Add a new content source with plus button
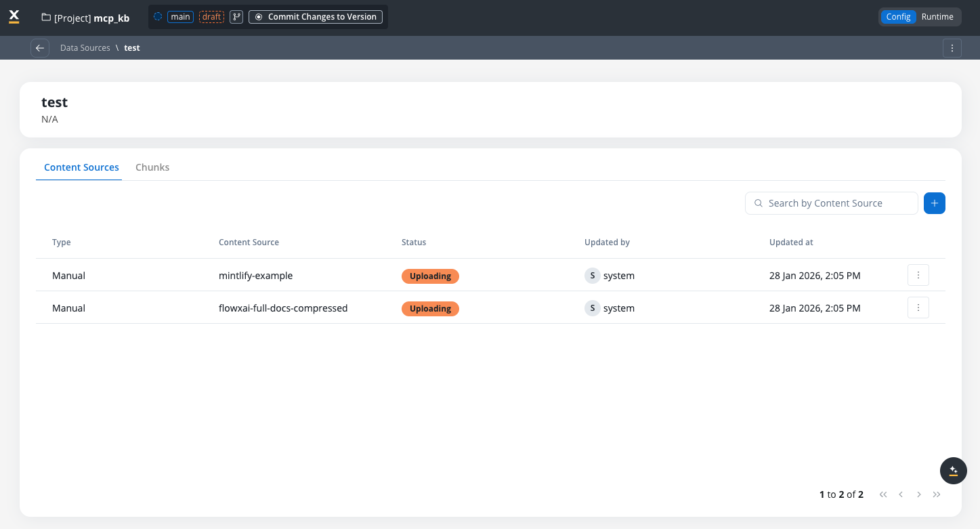Image resolution: width=980 pixels, height=529 pixels. click(934, 203)
